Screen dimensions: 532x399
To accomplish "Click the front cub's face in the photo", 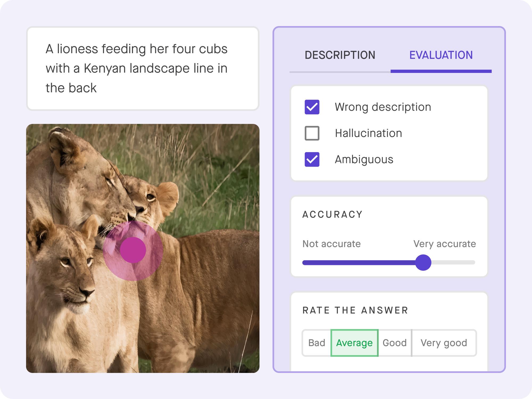I will click(x=74, y=277).
